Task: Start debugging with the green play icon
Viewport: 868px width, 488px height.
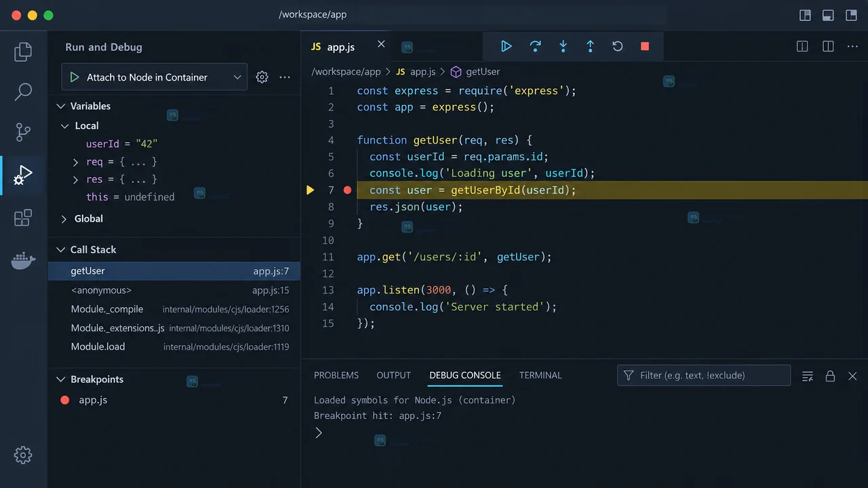Action: pyautogui.click(x=75, y=77)
